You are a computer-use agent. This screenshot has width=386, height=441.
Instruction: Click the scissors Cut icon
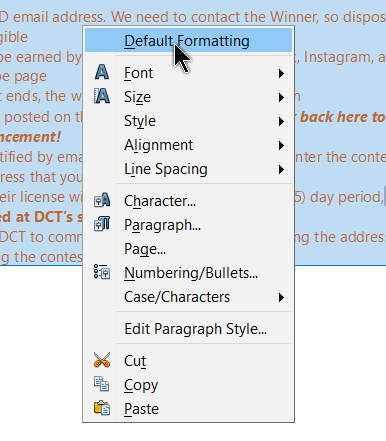pos(102,360)
